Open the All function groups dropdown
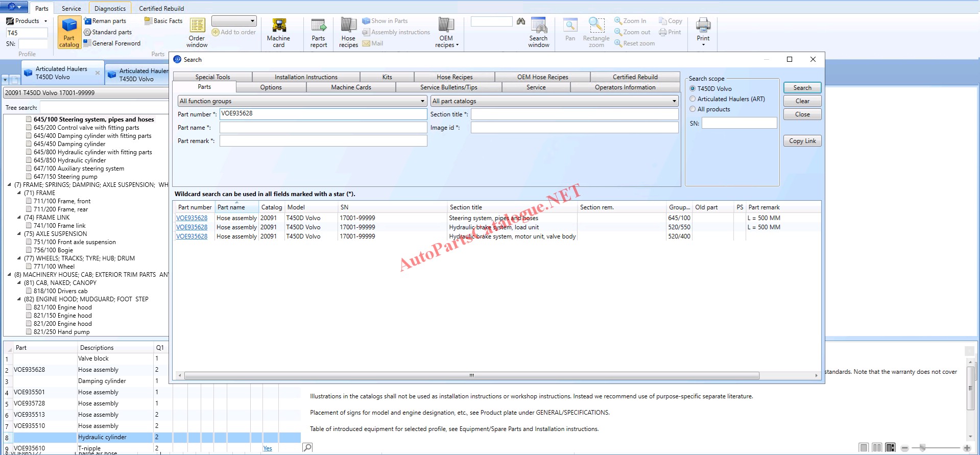Screen dimensions: 980x455 pyautogui.click(x=302, y=101)
